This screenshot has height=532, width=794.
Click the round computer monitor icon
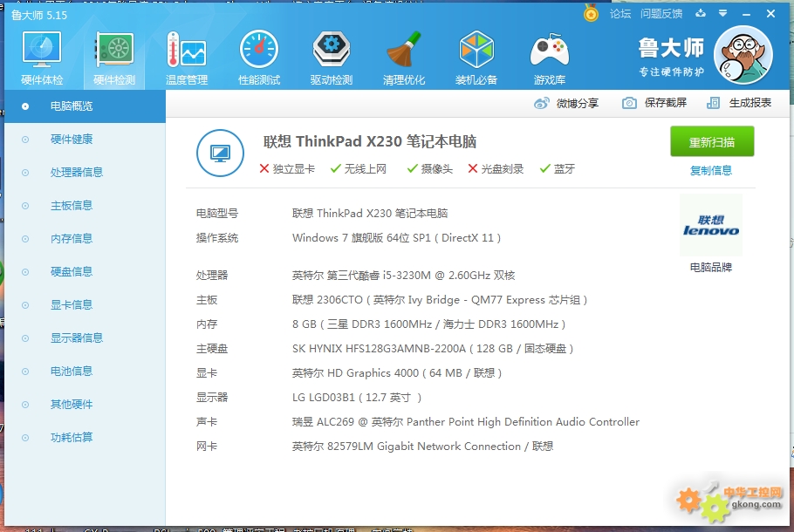(x=220, y=153)
